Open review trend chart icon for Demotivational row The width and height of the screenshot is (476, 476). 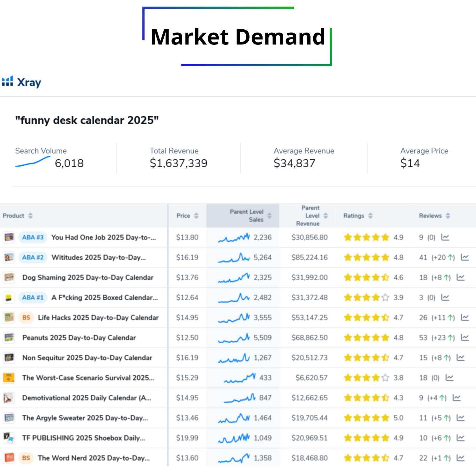pyautogui.click(x=456, y=398)
